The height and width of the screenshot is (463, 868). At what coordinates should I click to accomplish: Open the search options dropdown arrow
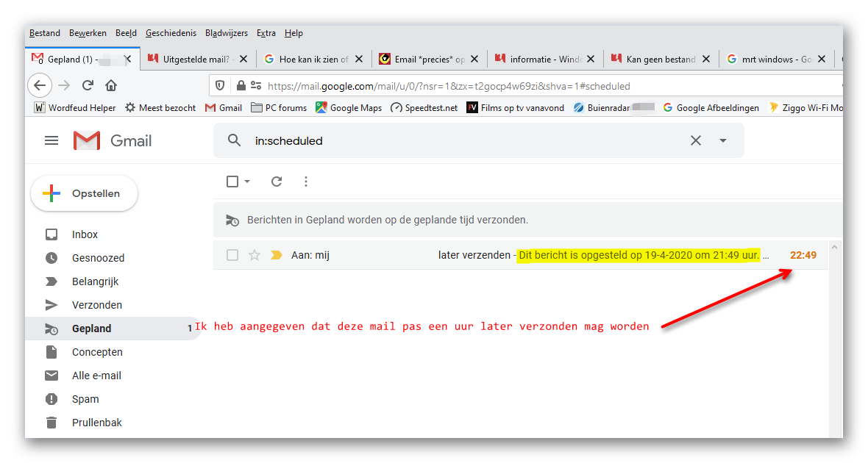tap(723, 140)
